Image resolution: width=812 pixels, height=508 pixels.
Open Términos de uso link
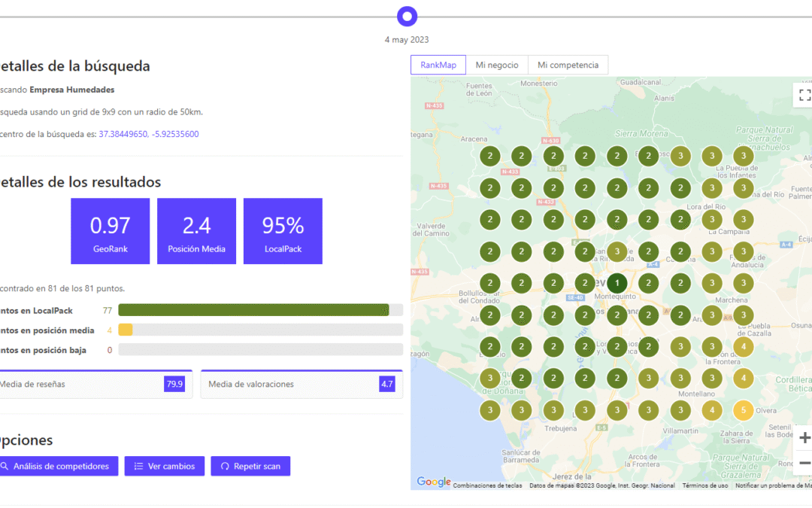pos(704,485)
